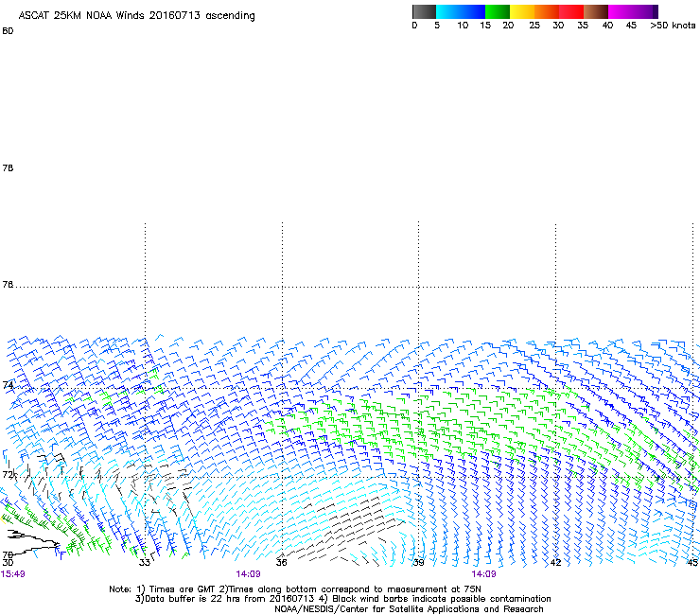Click the "36" longitude label on bottom axis

[281, 562]
